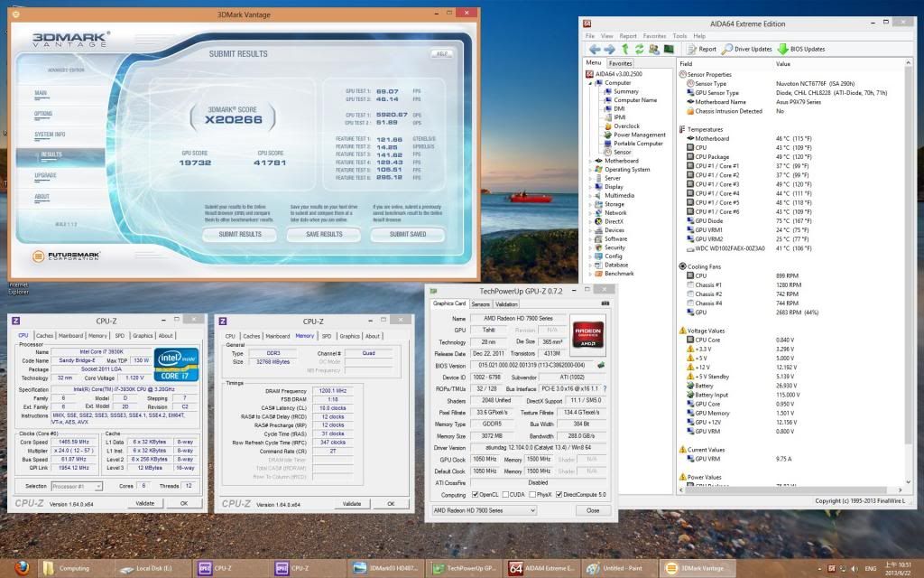
Task: Open the File menu in AIDA64
Action: (x=590, y=36)
